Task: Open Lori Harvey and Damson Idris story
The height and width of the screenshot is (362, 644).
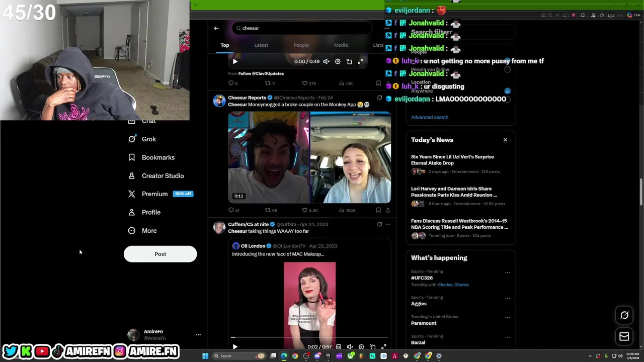Action: [460, 196]
